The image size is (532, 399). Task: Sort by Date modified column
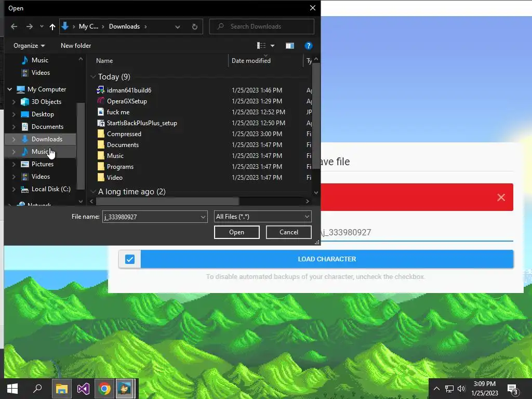coord(251,61)
